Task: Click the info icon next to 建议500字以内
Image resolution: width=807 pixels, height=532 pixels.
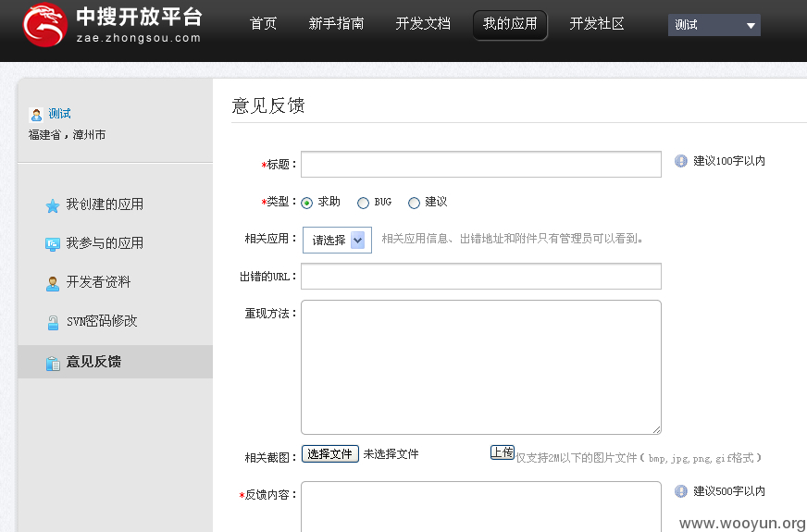Action: [681, 491]
